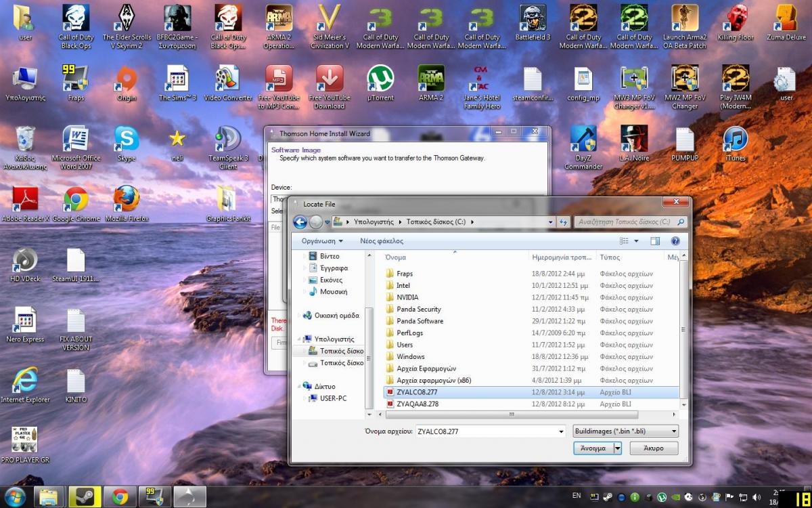Image resolution: width=812 pixels, height=508 pixels.
Task: Select the iTunes desktop icon
Action: (736, 144)
